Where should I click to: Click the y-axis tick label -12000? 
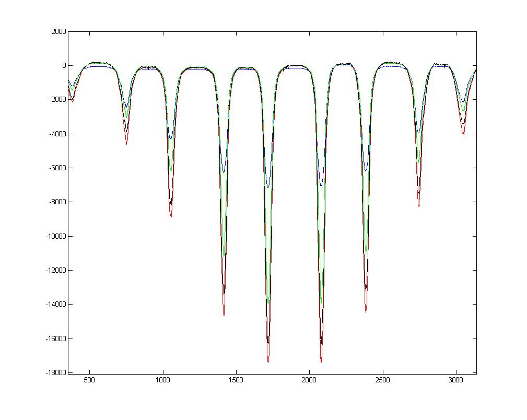[x=55, y=271]
